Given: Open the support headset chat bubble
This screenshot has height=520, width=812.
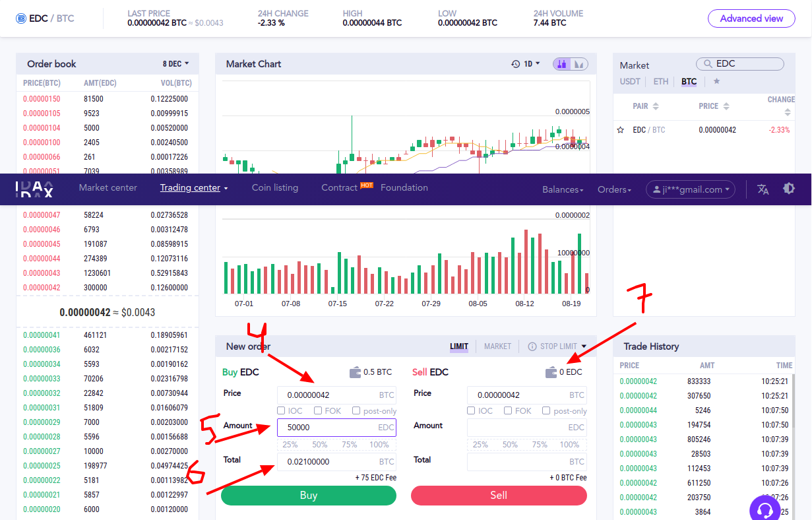Looking at the screenshot, I should coord(765,510).
